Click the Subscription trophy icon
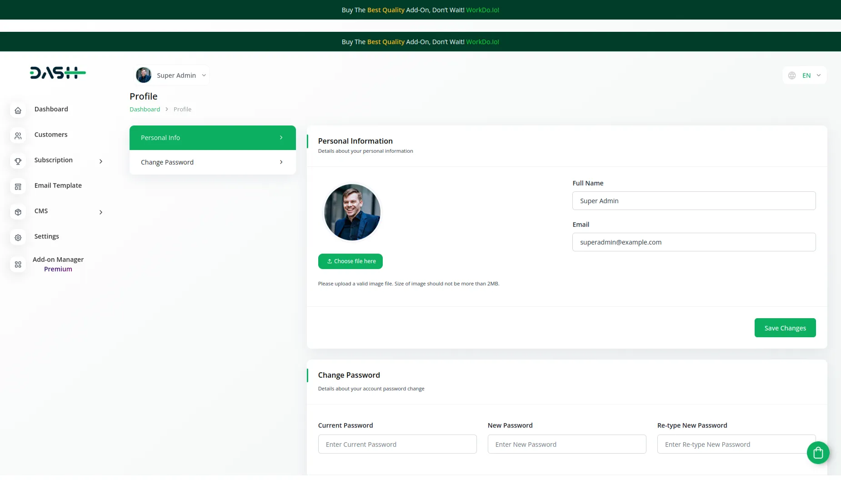The height and width of the screenshot is (504, 841). pyautogui.click(x=18, y=161)
